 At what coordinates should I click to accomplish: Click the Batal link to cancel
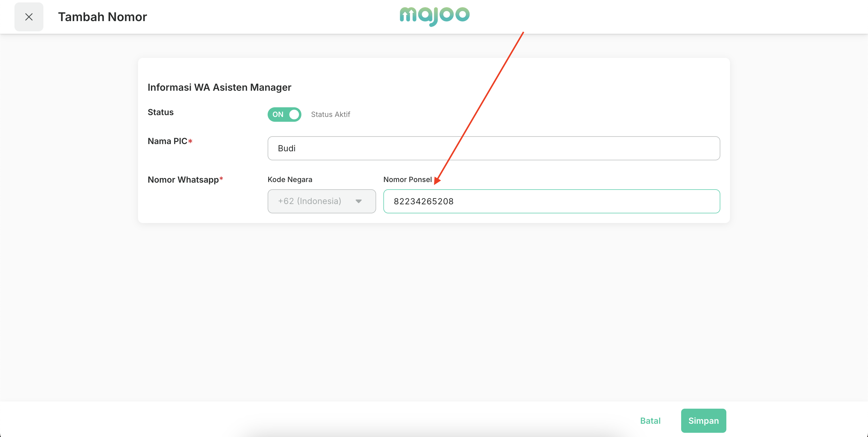pos(650,420)
